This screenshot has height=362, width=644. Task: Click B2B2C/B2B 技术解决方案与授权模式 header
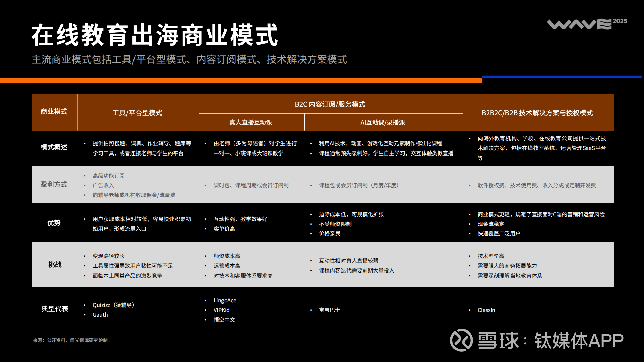pos(537,113)
